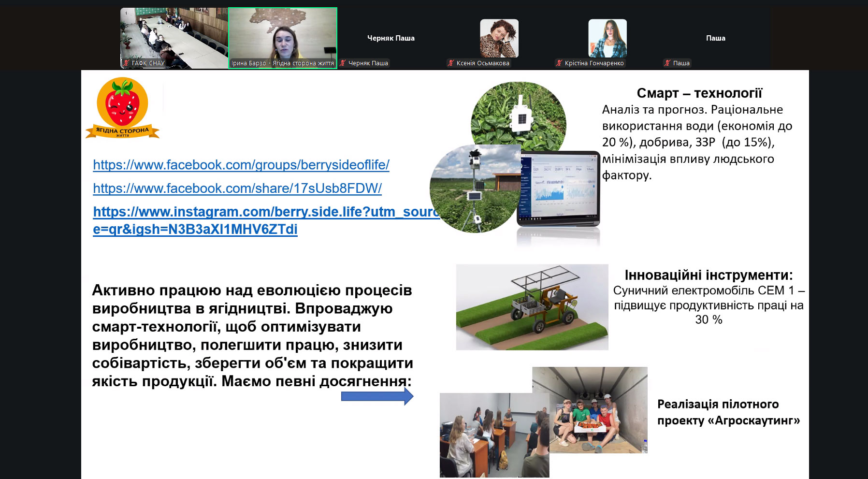Viewport: 868px width, 479px height.
Task: Click muted mic icon next to Крістіна Гончаренко
Action: (559, 63)
